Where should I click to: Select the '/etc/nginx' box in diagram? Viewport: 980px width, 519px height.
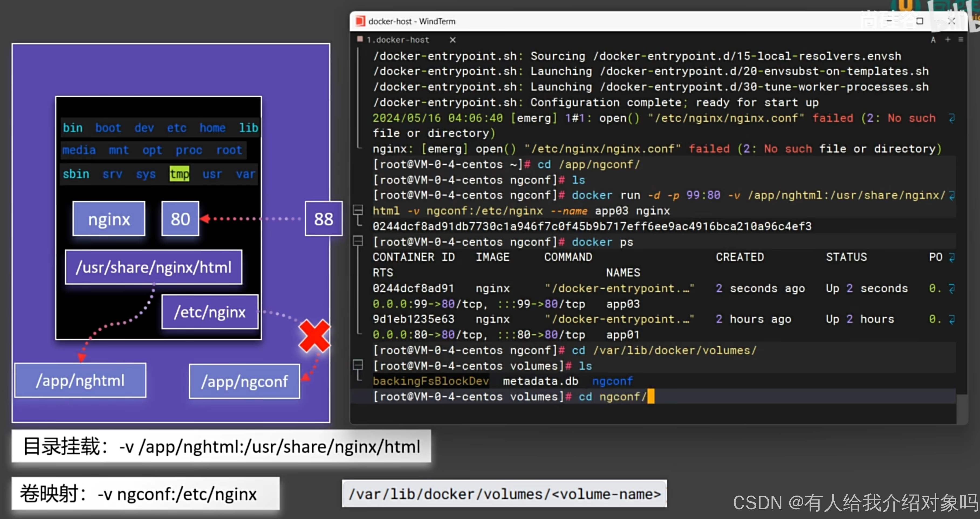coord(210,312)
